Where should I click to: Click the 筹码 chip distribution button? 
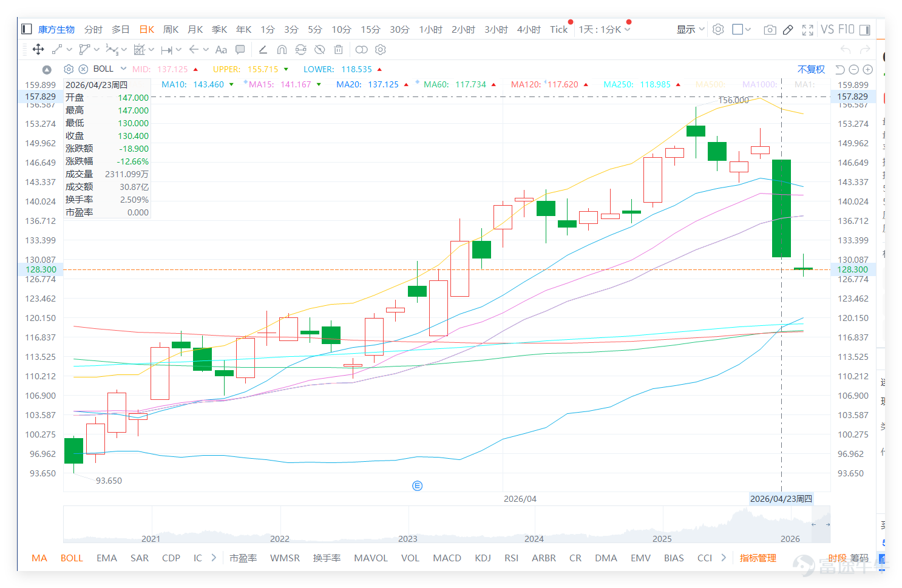859,558
